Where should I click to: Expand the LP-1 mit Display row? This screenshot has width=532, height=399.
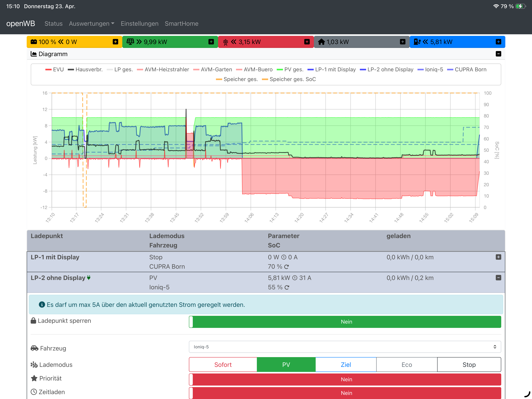click(x=498, y=257)
